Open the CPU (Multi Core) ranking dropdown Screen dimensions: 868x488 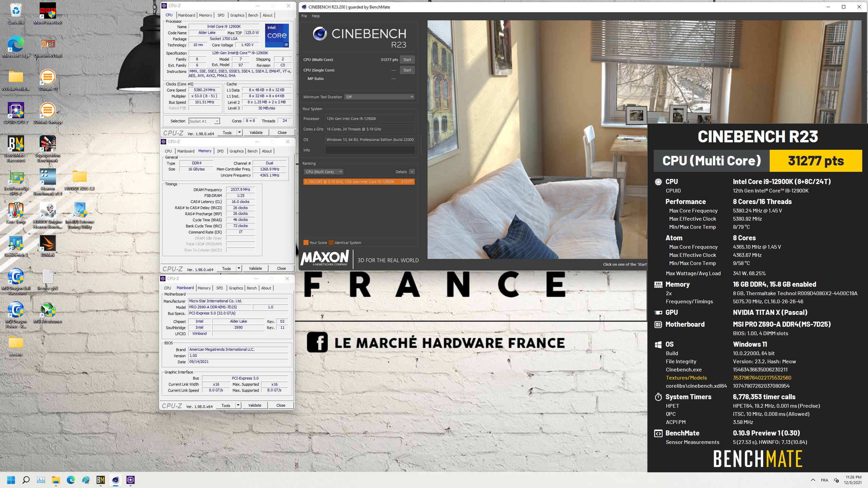pyautogui.click(x=323, y=171)
